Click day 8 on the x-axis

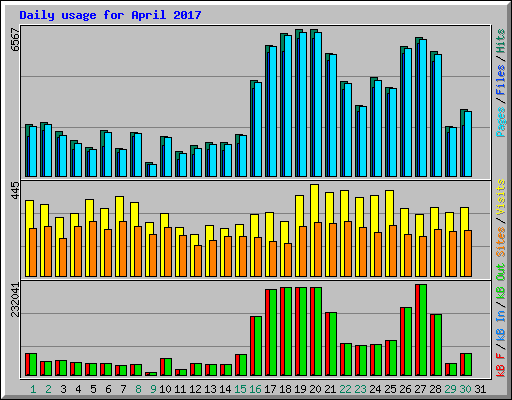point(138,389)
